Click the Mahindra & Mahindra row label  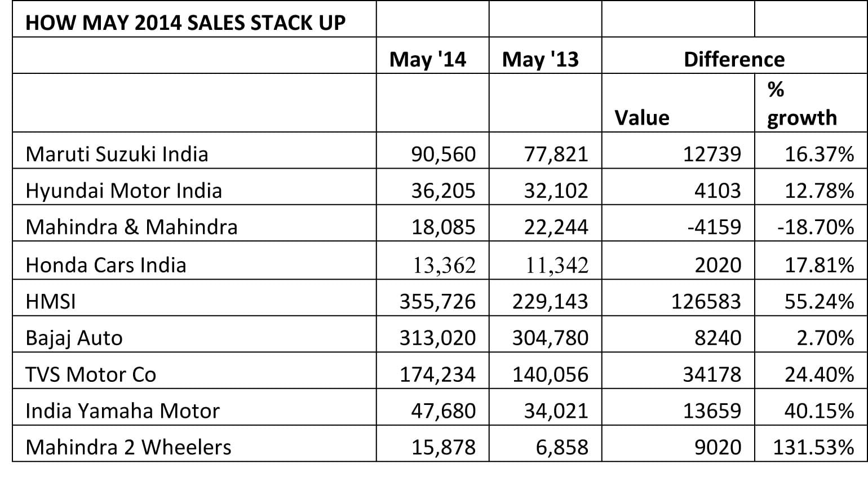click(132, 227)
